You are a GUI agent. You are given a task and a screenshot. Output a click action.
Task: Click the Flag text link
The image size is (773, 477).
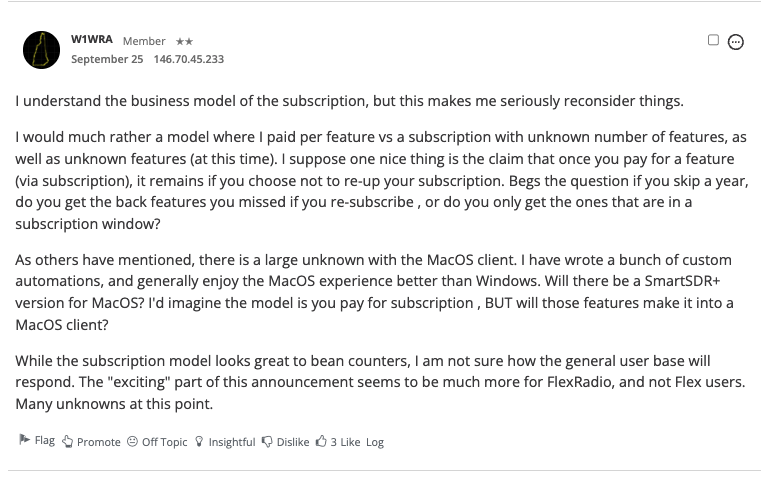coord(44,440)
